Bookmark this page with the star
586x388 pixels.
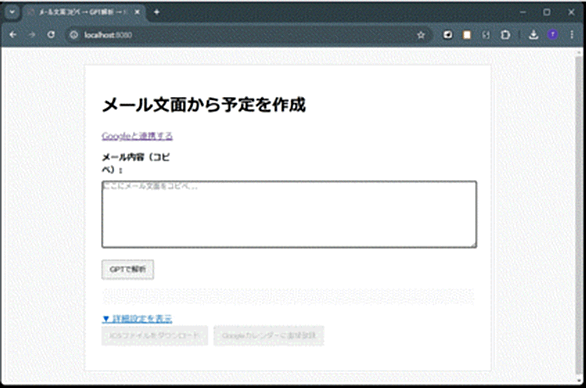(421, 35)
